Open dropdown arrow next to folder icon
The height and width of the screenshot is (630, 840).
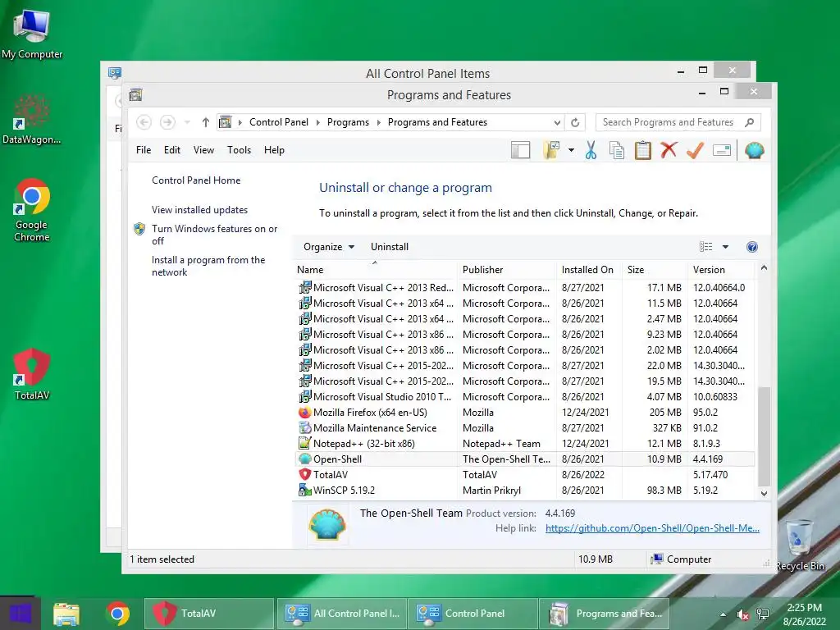click(x=571, y=151)
